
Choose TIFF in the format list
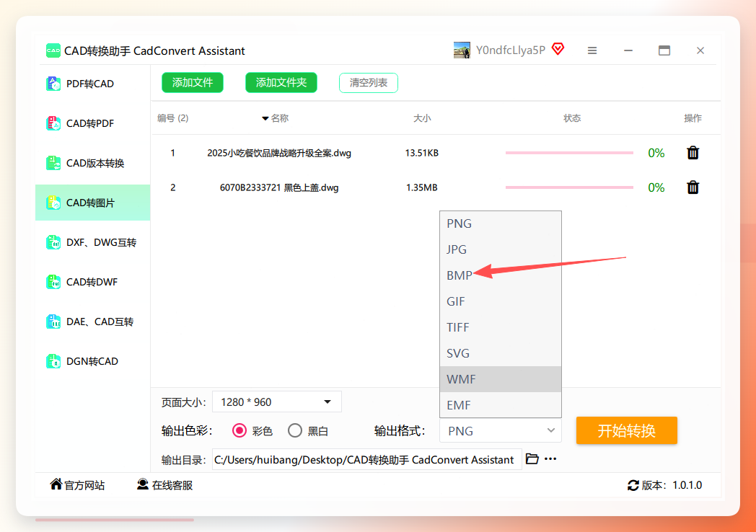point(501,328)
